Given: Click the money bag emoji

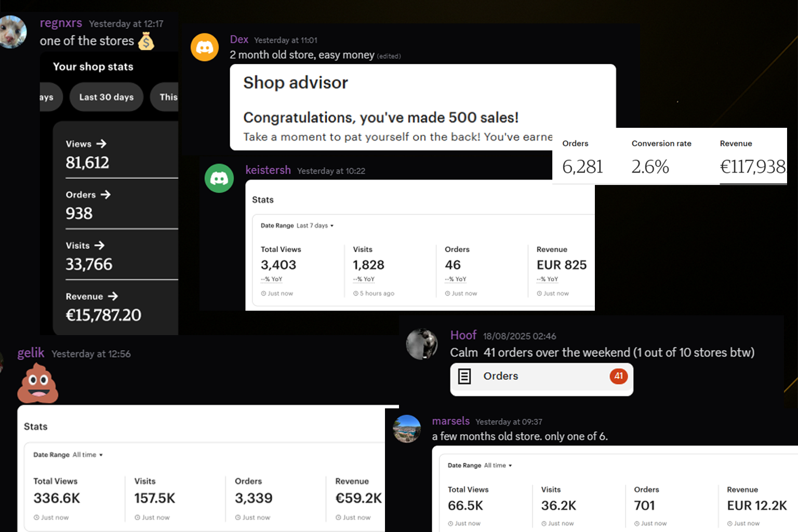Looking at the screenshot, I should point(147,41).
